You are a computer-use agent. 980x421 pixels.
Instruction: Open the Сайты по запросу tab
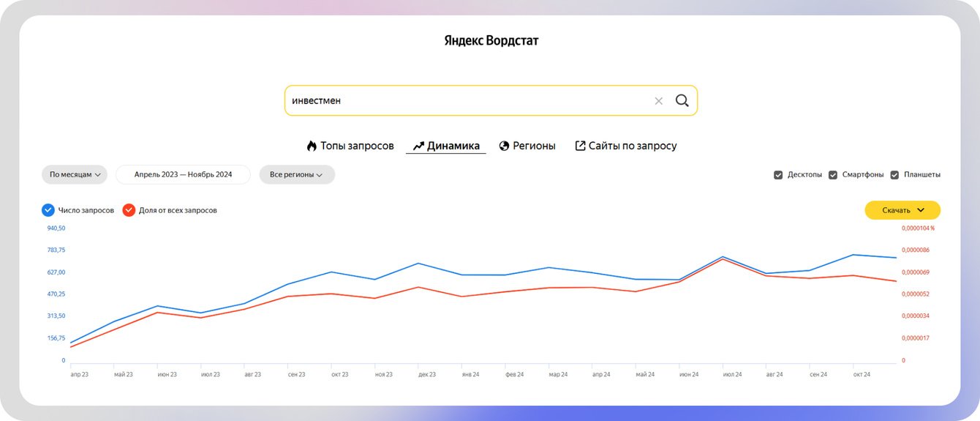click(x=633, y=146)
